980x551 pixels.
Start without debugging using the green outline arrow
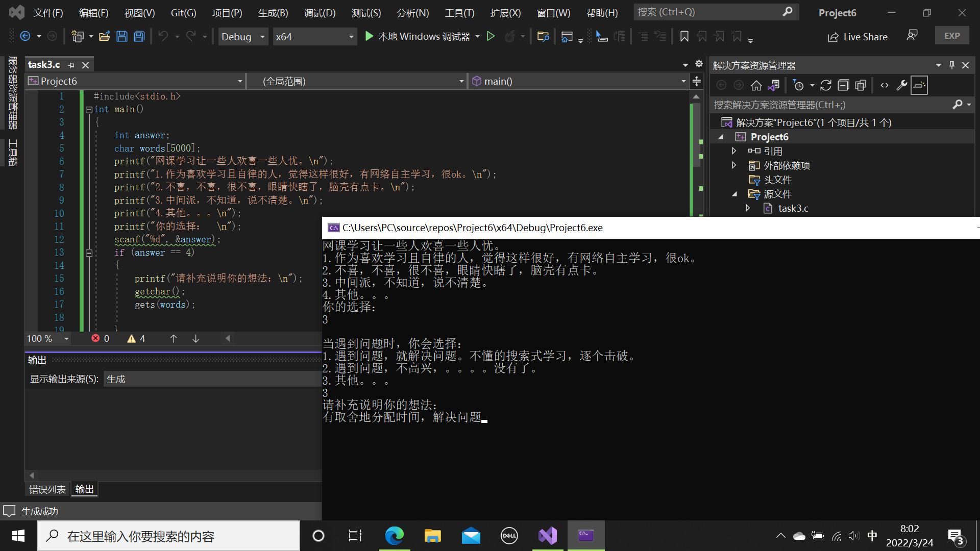491,36
